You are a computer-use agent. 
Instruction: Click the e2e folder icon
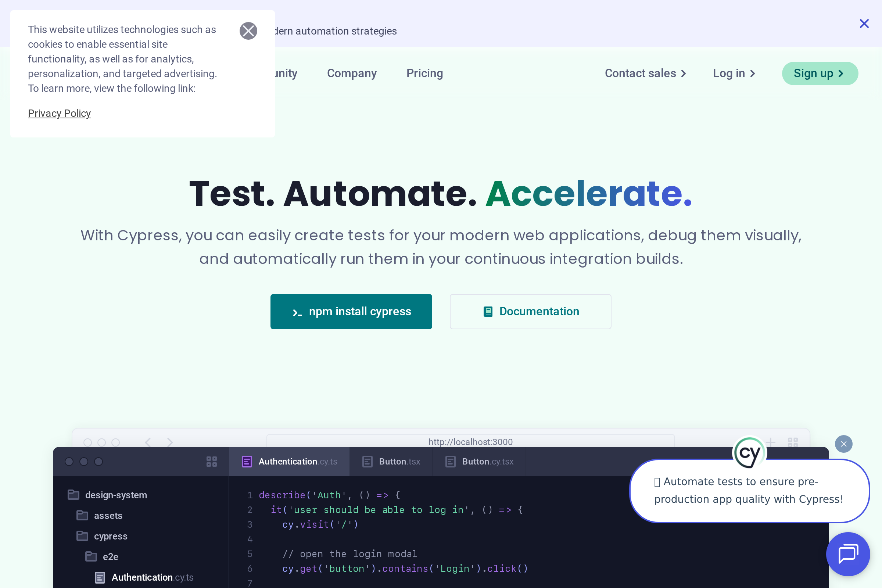pos(91,557)
